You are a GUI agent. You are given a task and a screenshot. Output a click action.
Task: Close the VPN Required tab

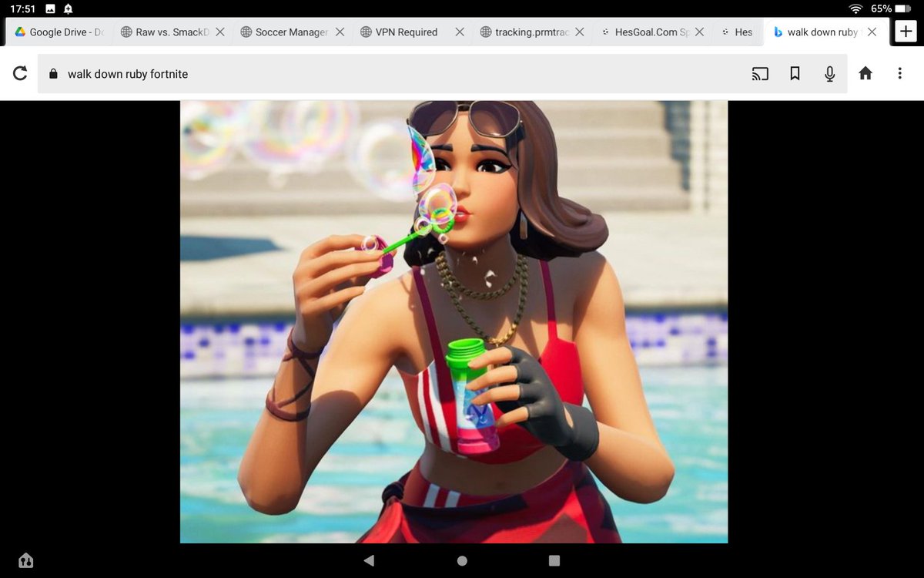point(460,32)
